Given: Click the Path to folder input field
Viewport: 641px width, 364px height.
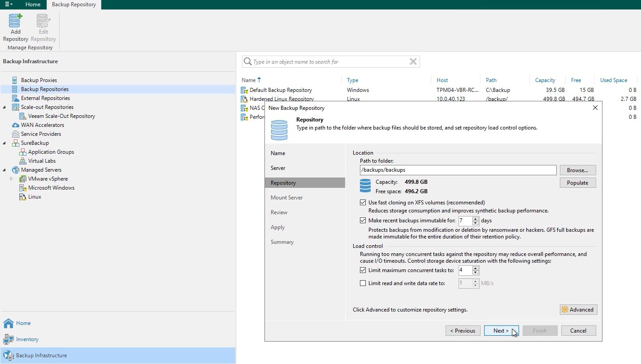Looking at the screenshot, I should coord(458,170).
